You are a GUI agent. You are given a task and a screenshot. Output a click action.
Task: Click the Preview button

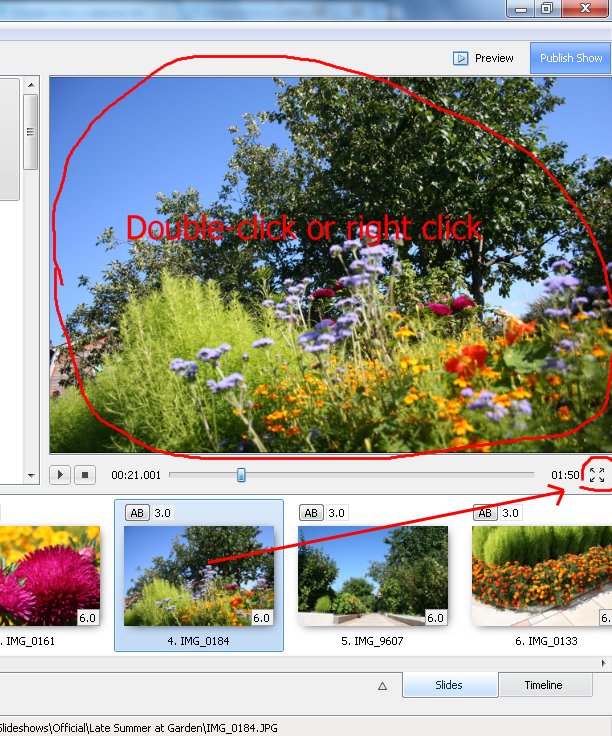tap(483, 58)
